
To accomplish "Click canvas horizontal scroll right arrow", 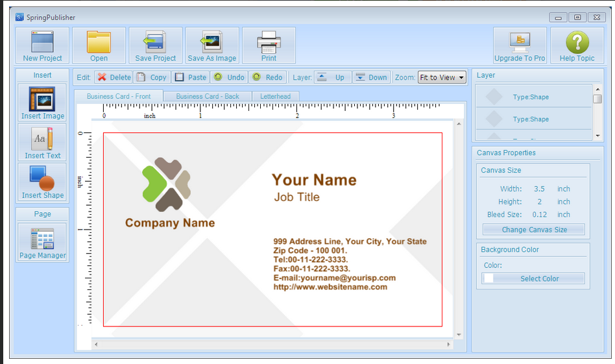I will tap(449, 345).
